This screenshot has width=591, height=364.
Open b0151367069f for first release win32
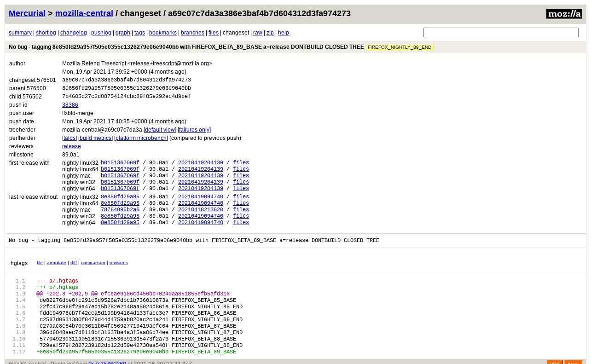point(120,182)
